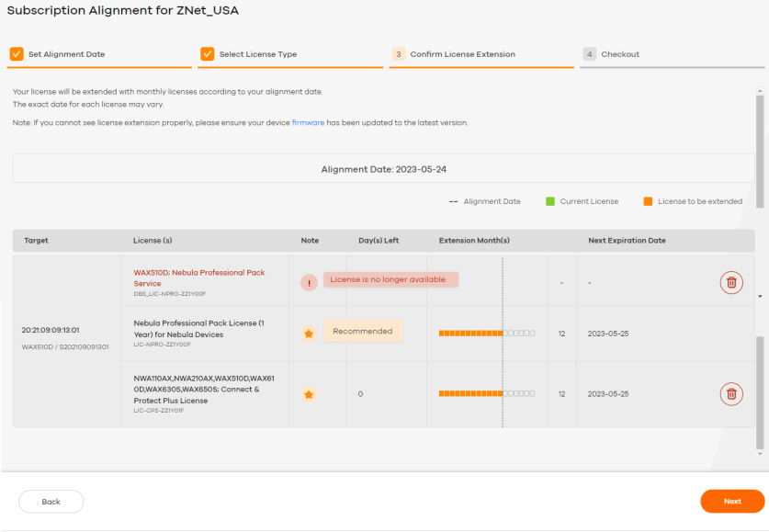Screen dimensions: 769x532
Task: Click the orange License to be extended swatch
Action: (x=648, y=201)
